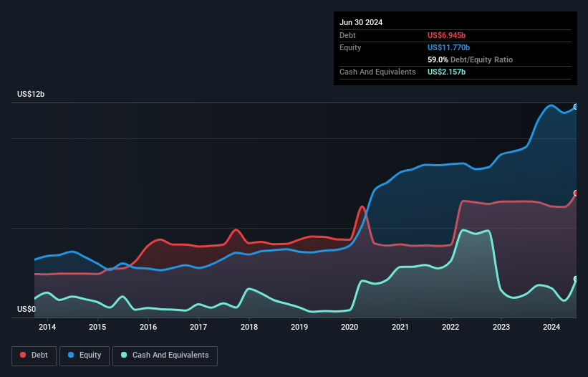Viewport: 588px width, 377px height.
Task: Click the Jun 30 2024 tooltip date
Action: tap(361, 22)
